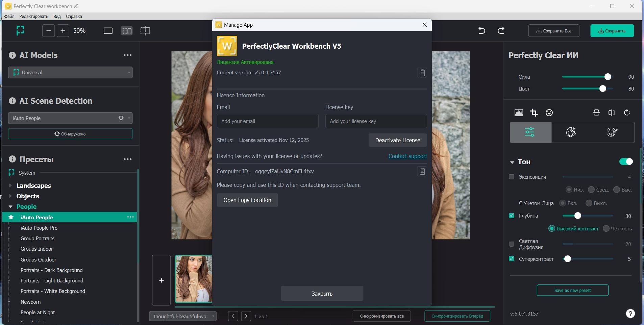The image size is (644, 325).
Task: Go to next image arrow
Action: tap(246, 316)
